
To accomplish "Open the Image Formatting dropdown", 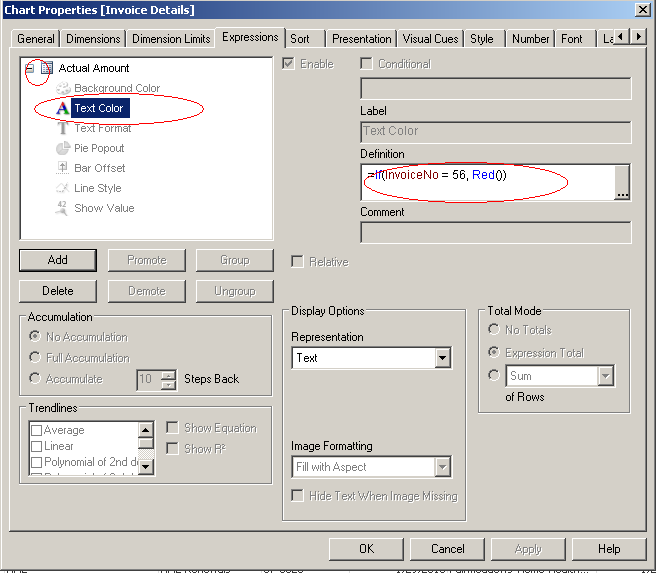I will coord(443,467).
